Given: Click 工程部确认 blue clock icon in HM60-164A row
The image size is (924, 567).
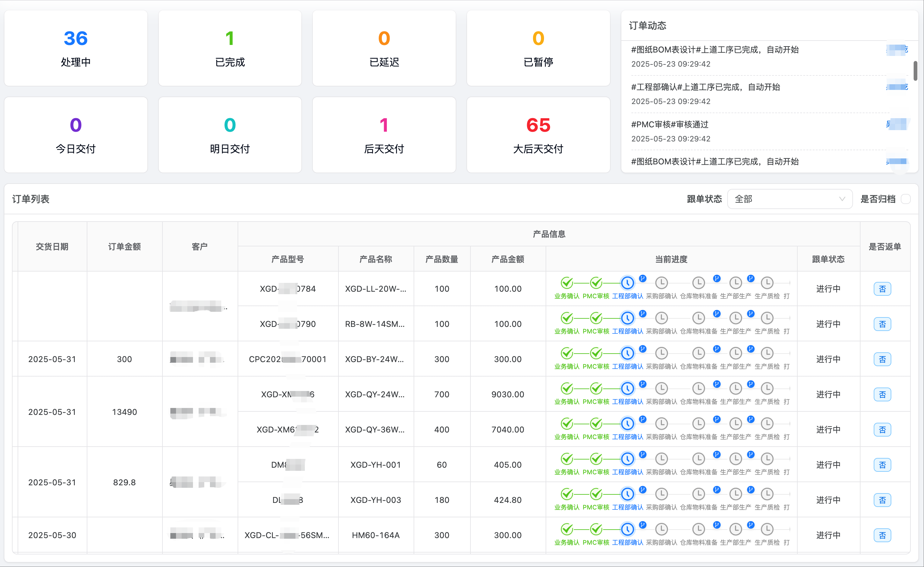Looking at the screenshot, I should pos(627,530).
